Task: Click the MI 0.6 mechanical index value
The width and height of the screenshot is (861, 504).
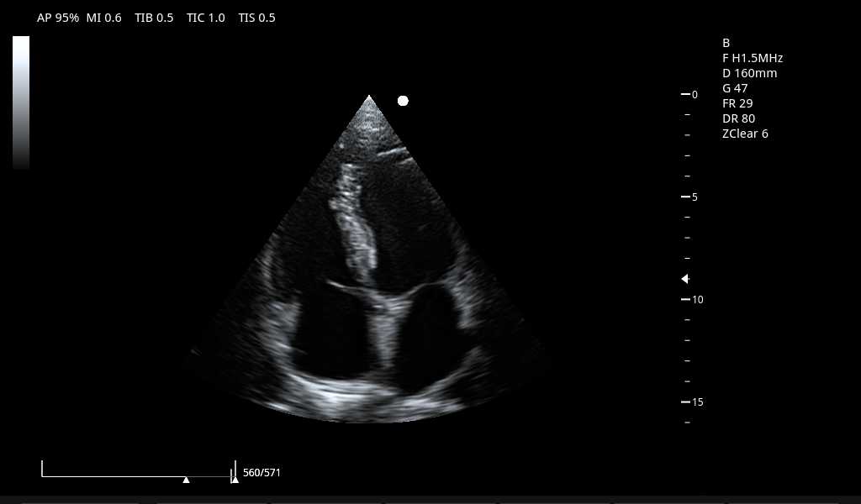Action: (x=103, y=18)
